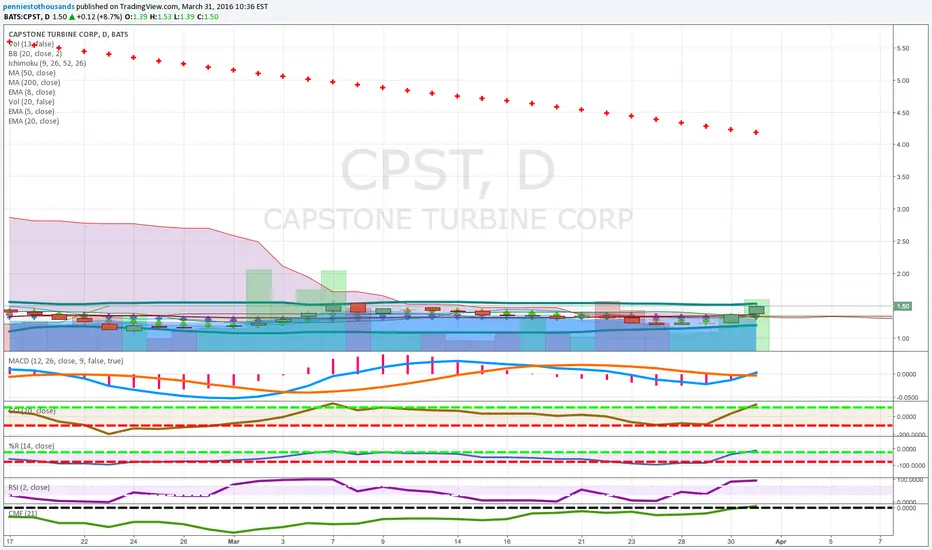Click the 16 date axis label

[x=507, y=542]
